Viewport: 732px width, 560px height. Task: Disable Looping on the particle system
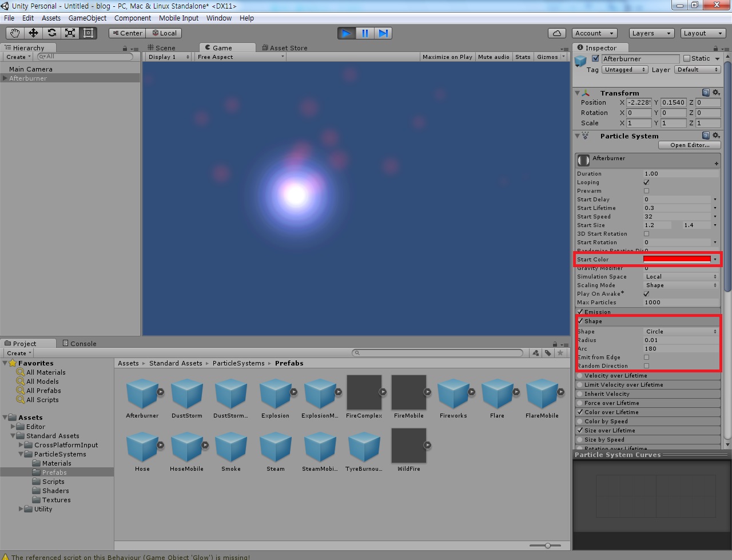click(647, 182)
